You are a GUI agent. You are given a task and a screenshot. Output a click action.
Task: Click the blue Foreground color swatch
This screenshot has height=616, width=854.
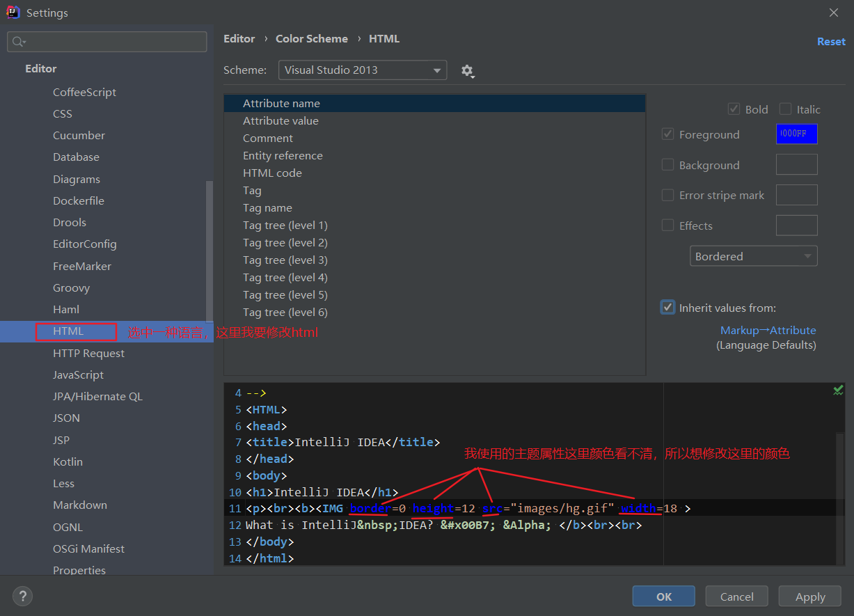pos(796,134)
